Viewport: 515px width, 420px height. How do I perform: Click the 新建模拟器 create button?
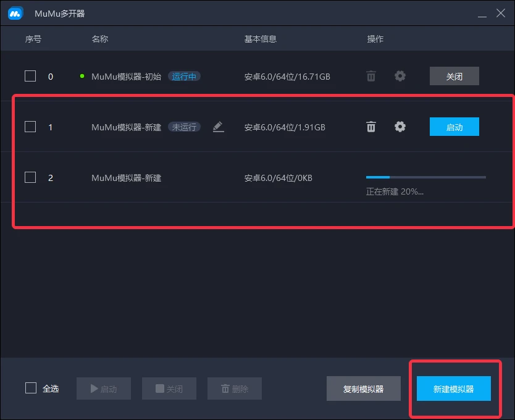coord(455,388)
